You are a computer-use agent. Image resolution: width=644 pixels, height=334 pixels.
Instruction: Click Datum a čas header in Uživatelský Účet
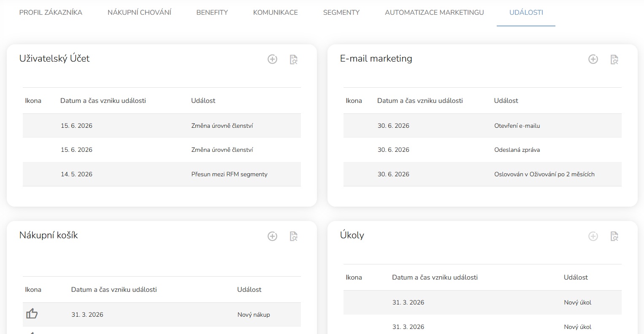click(103, 101)
